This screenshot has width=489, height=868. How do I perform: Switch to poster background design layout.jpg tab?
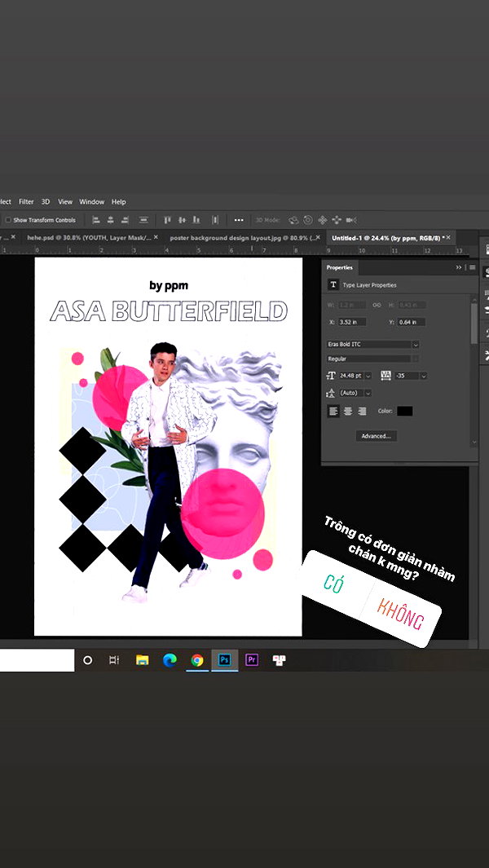pos(244,237)
